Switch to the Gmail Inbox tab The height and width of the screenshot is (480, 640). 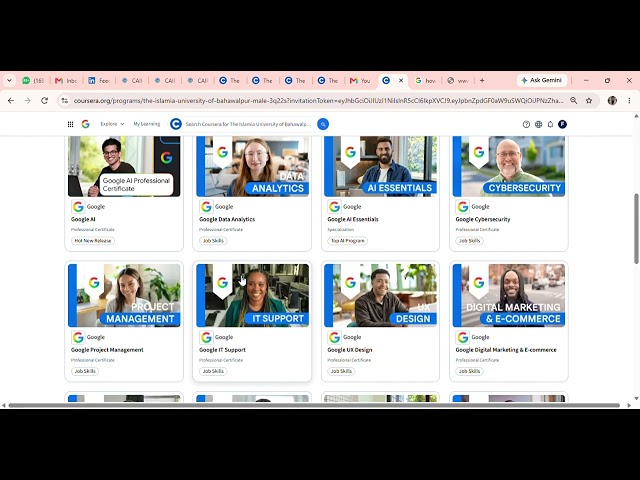66,80
